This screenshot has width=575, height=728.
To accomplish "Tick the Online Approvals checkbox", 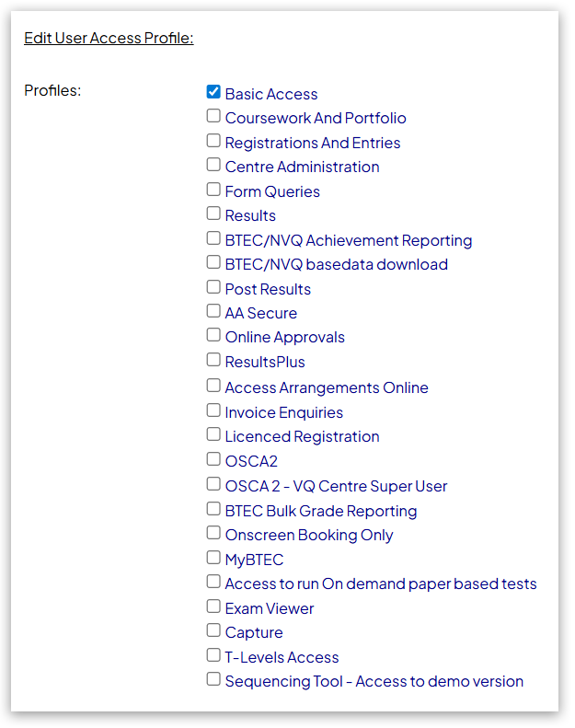I will point(213,335).
